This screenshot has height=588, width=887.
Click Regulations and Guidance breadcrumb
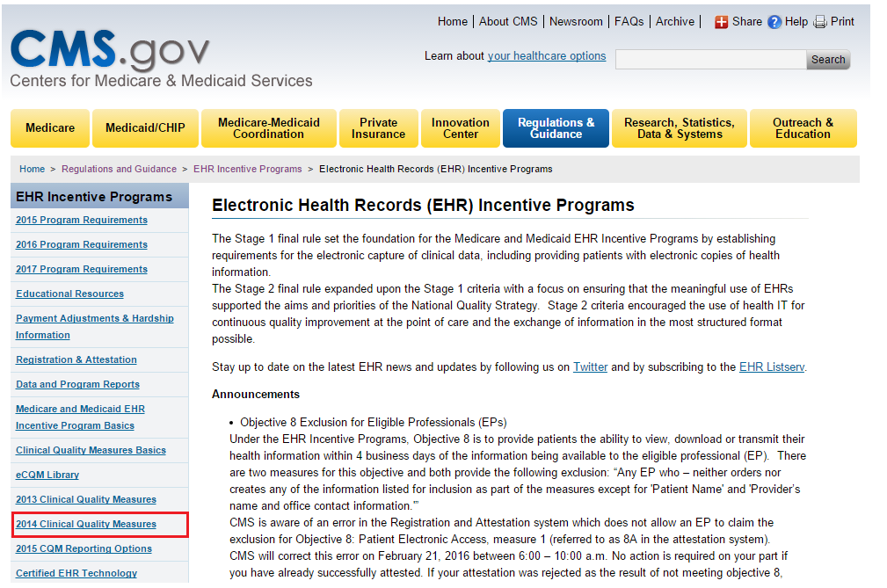(x=119, y=169)
